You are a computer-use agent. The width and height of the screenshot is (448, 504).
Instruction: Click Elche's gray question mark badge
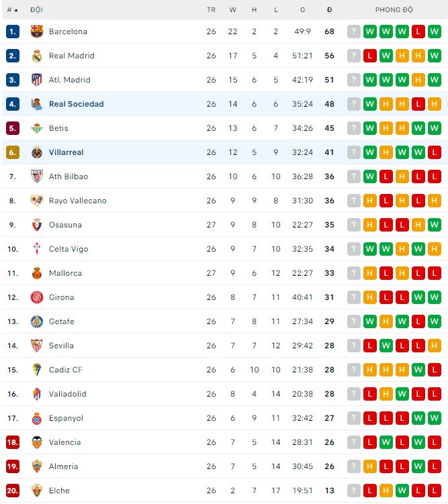[354, 491]
